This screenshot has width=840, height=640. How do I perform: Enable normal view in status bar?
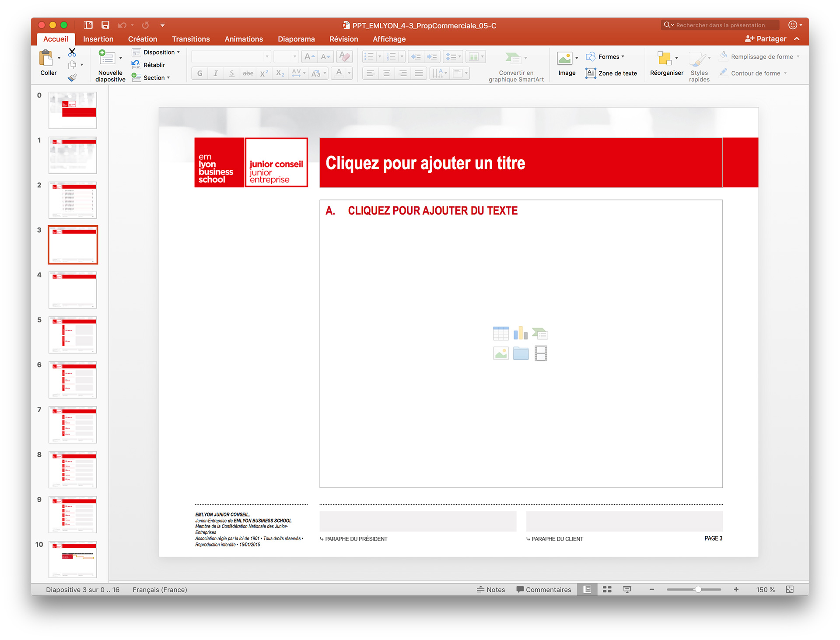click(x=588, y=590)
